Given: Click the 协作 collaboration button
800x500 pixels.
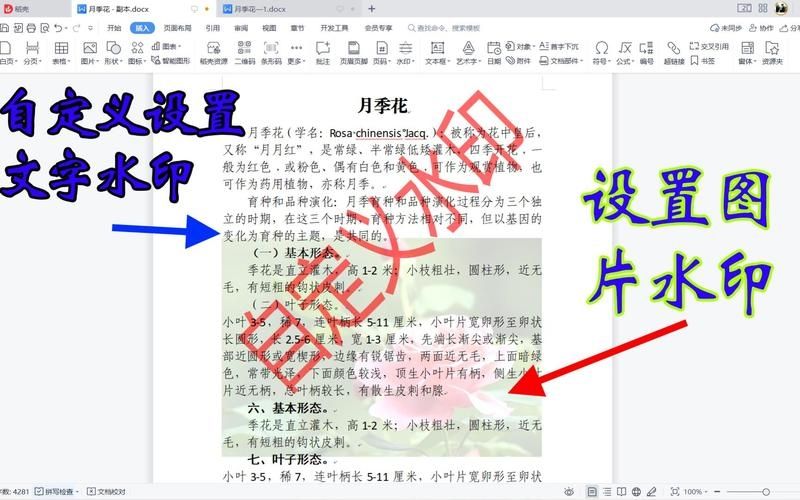Looking at the screenshot, I should (761, 28).
